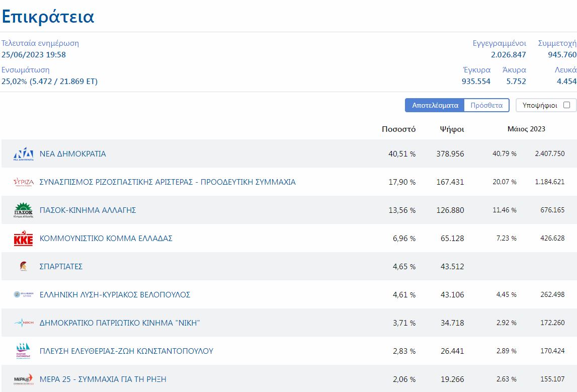The image size is (577, 392).
Task: Click the Σπαρτιάτες helmet logo
Action: 24,266
